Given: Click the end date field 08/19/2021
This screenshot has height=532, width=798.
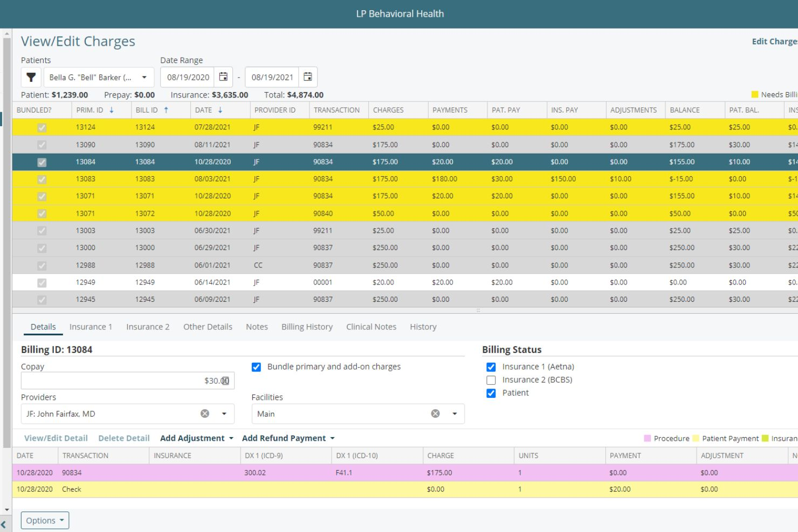Looking at the screenshot, I should pyautogui.click(x=272, y=77).
